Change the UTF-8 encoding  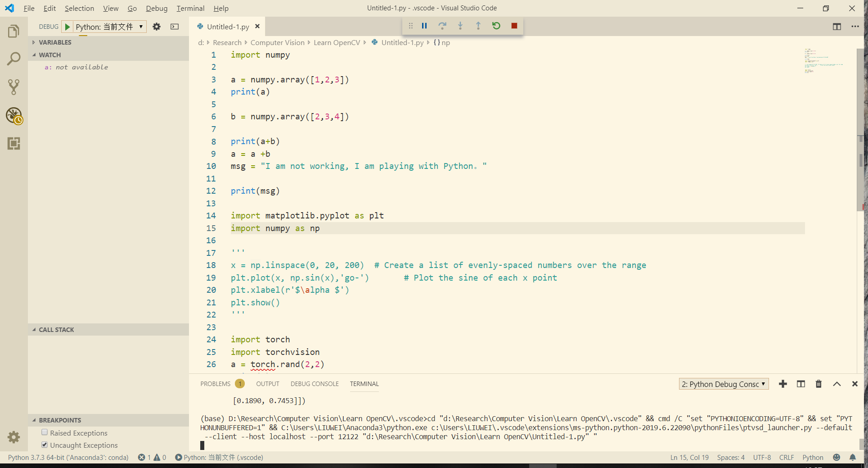tap(762, 457)
